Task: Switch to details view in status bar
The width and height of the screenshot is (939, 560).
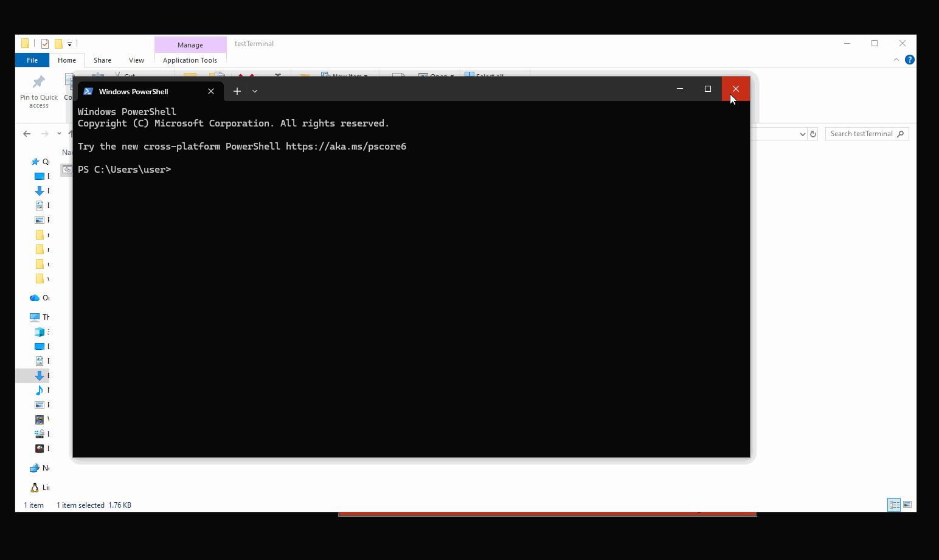Action: pyautogui.click(x=894, y=505)
